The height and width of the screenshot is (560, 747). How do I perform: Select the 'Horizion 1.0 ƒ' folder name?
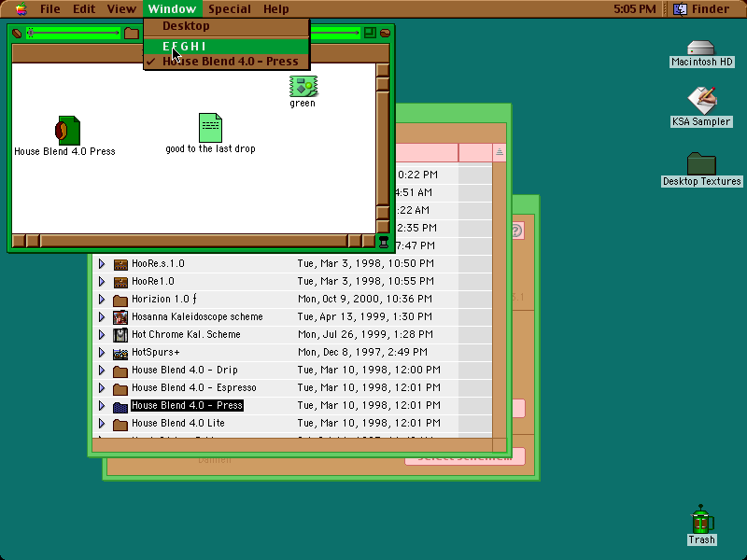pyautogui.click(x=164, y=299)
